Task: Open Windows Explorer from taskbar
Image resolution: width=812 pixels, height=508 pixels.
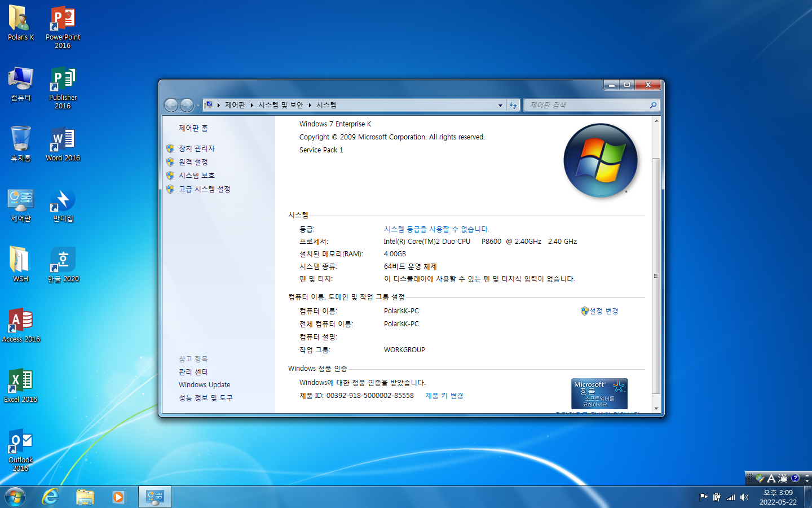Action: [x=85, y=497]
